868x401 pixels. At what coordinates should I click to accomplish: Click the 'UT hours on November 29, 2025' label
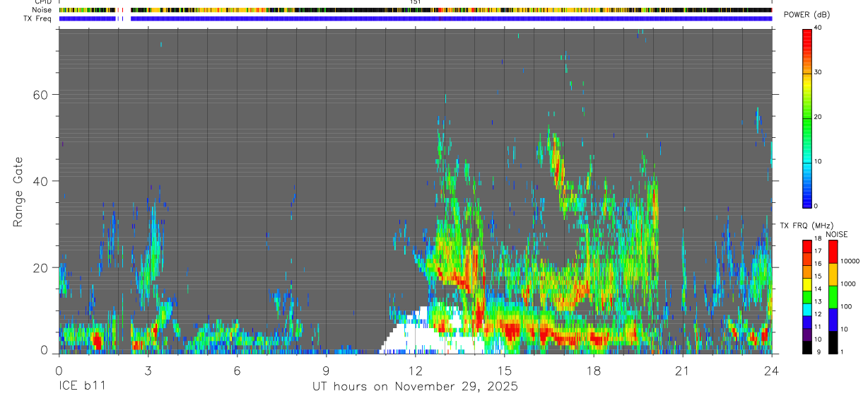coord(416,386)
